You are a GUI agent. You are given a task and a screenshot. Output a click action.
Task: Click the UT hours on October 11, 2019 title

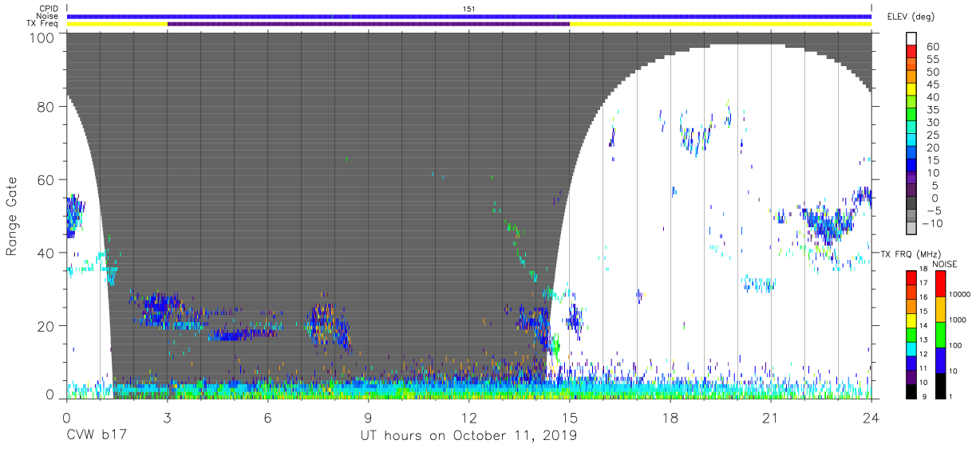click(x=468, y=436)
